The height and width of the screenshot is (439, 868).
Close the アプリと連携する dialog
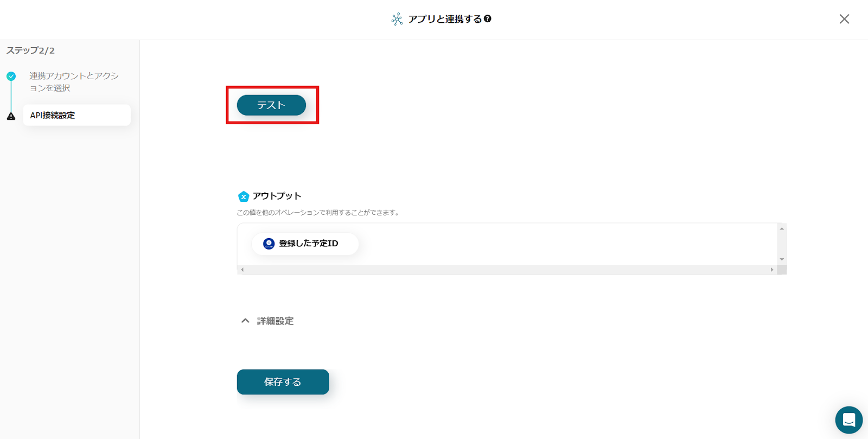pyautogui.click(x=844, y=19)
